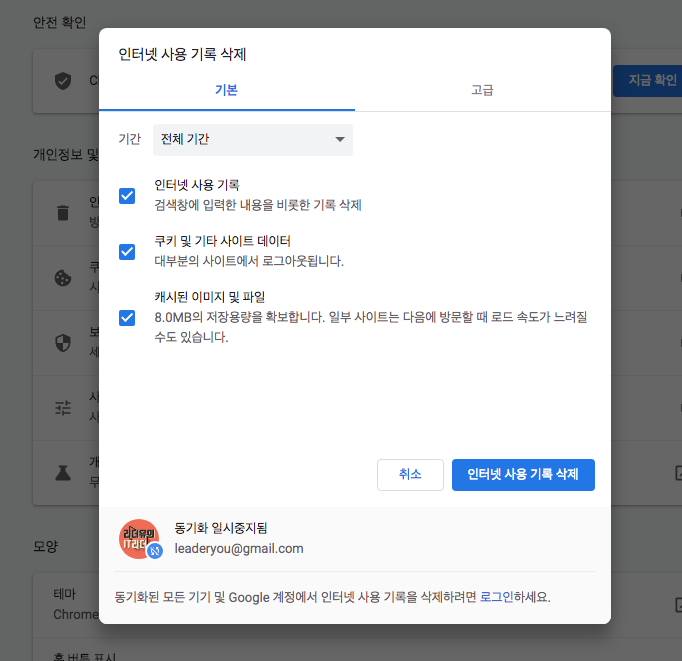This screenshot has width=682, height=661.
Task: Click the 기간 label
Action: pos(130,139)
